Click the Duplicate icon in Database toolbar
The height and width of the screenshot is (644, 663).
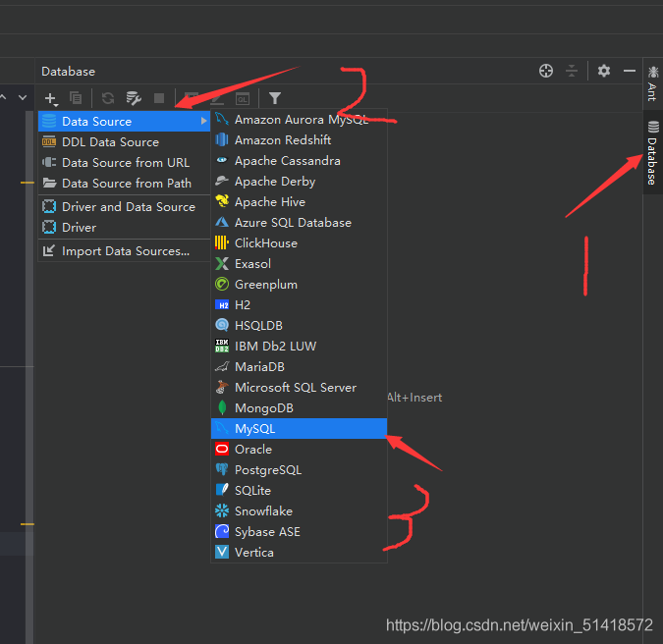pyautogui.click(x=76, y=98)
